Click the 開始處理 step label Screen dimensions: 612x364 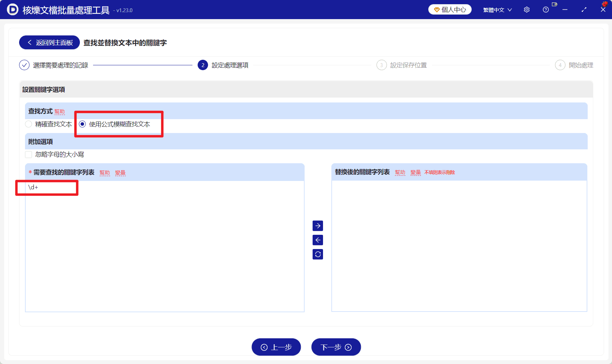pos(581,65)
